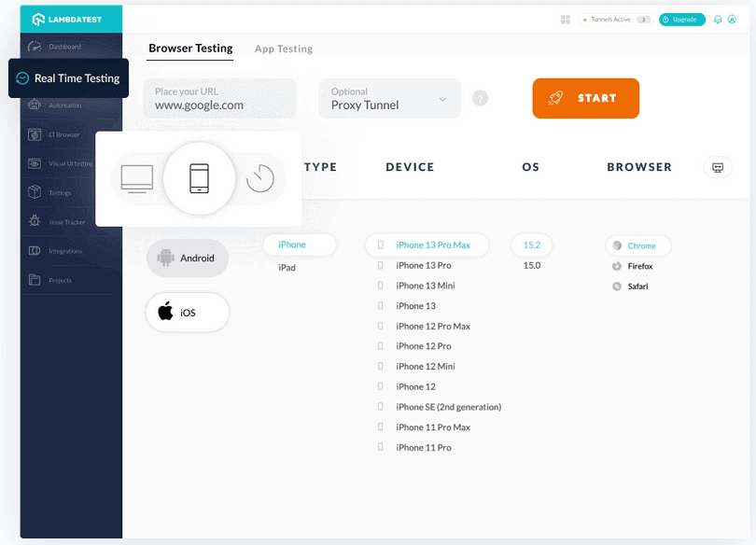The image size is (756, 545).
Task: Select OS version 15.2
Action: pyautogui.click(x=531, y=245)
